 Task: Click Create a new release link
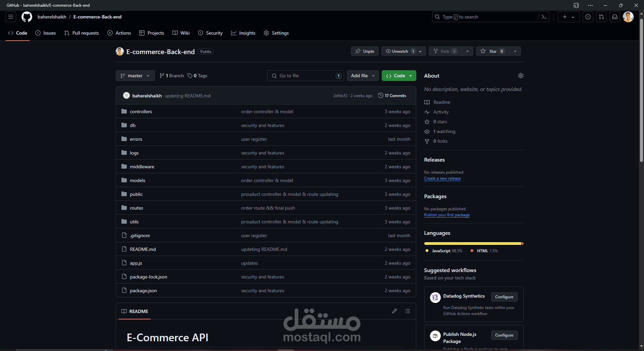coord(442,178)
